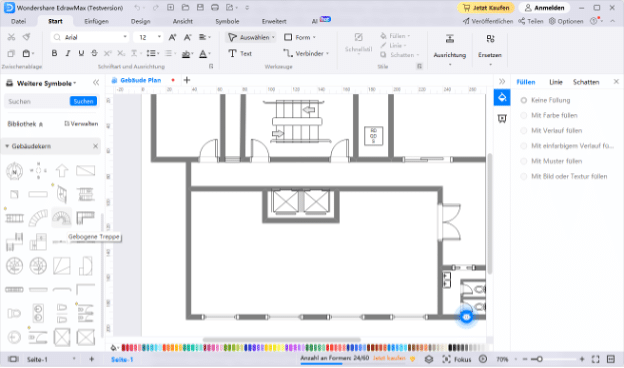The image size is (624, 368).
Task: Select the Text tool
Action: pyautogui.click(x=240, y=53)
